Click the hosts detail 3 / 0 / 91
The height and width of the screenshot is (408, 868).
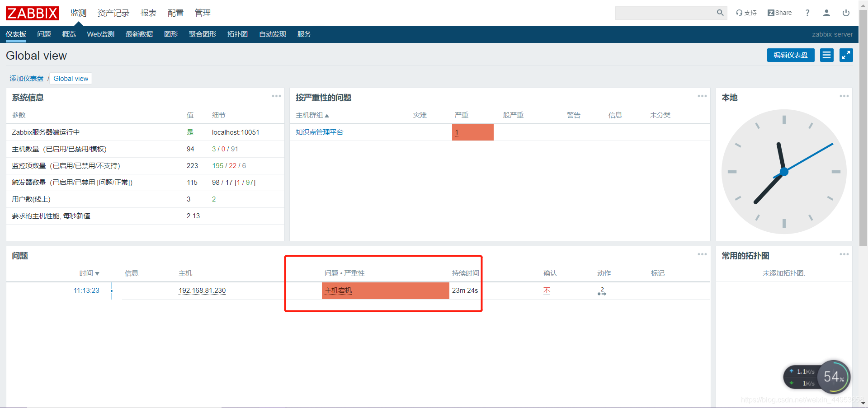tap(225, 149)
